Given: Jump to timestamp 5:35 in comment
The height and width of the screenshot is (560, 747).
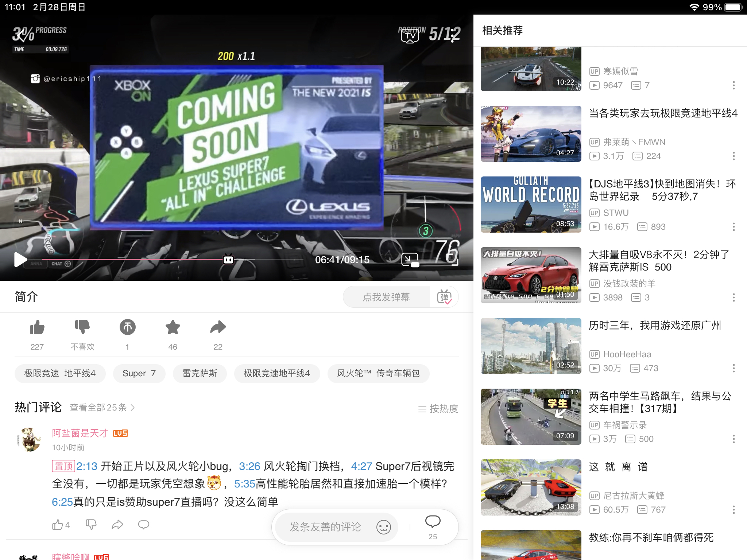Looking at the screenshot, I should (x=244, y=484).
